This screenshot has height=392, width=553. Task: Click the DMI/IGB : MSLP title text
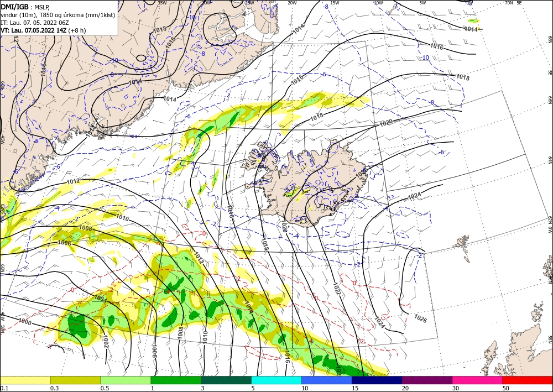(x=25, y=7)
